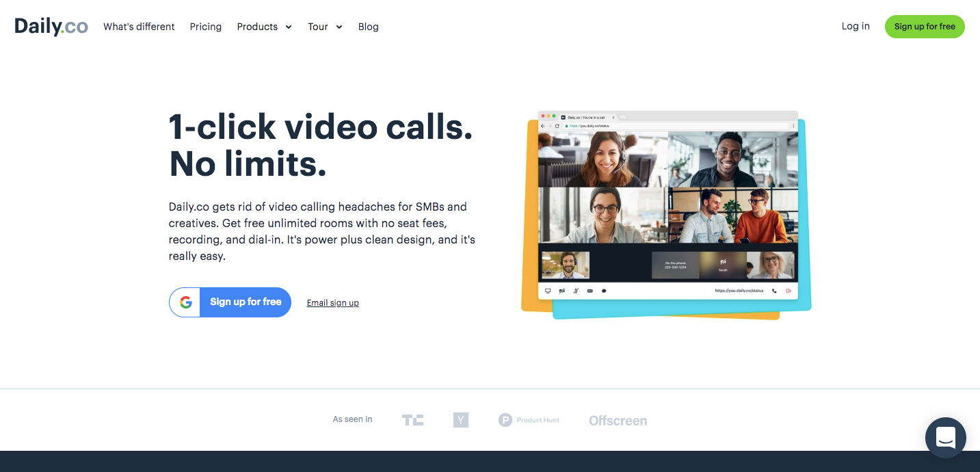Click the Daily.co logo

click(x=51, y=27)
